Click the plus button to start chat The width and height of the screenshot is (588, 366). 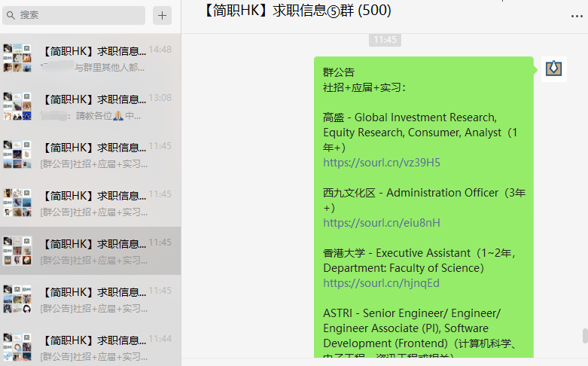pos(162,15)
